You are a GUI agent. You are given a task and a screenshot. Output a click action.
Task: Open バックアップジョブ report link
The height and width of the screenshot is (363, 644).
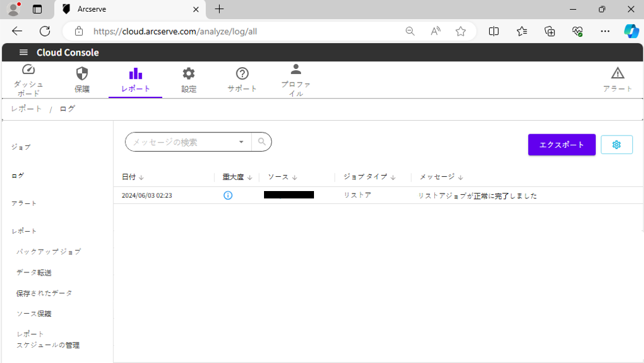point(49,251)
